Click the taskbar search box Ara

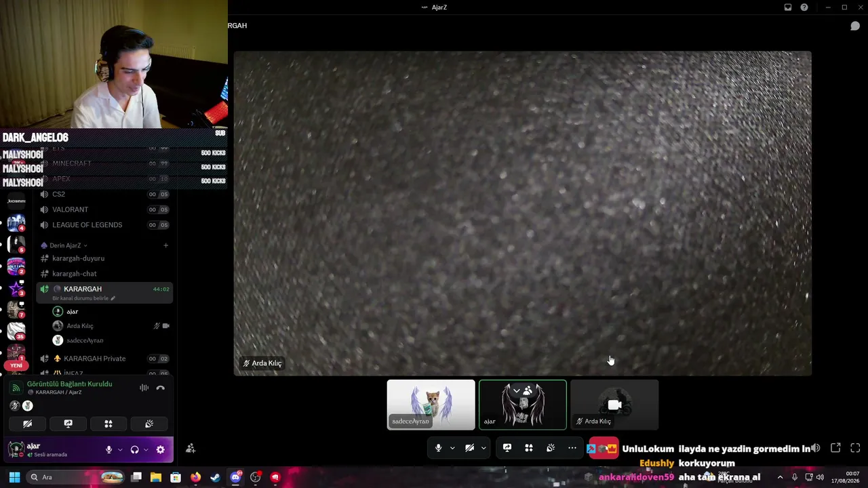coord(76,477)
